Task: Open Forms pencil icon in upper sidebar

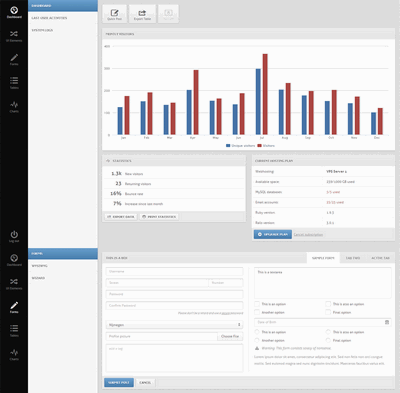Action: pyautogui.click(x=14, y=57)
